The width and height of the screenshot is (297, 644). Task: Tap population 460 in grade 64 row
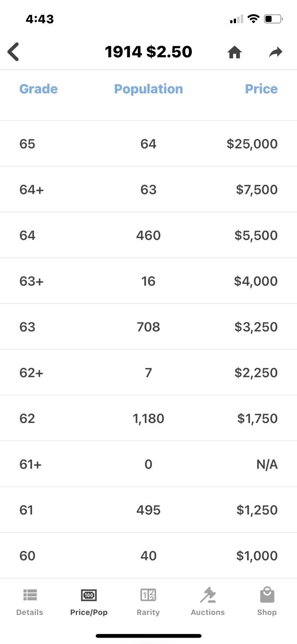point(148,235)
